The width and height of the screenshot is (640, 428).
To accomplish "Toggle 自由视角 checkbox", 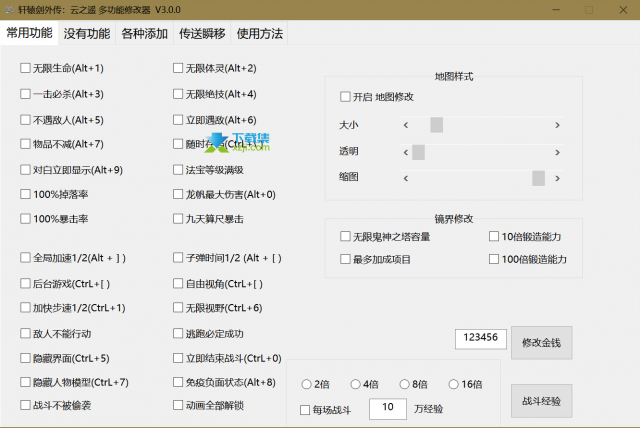I will coord(178,284).
